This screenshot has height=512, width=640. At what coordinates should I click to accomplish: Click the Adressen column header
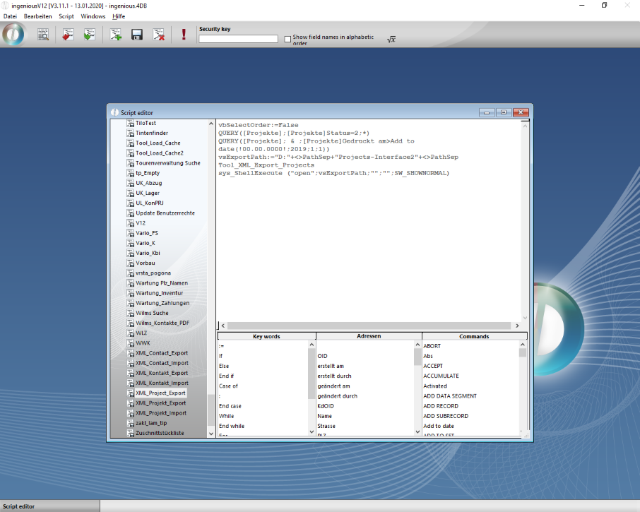point(368,337)
